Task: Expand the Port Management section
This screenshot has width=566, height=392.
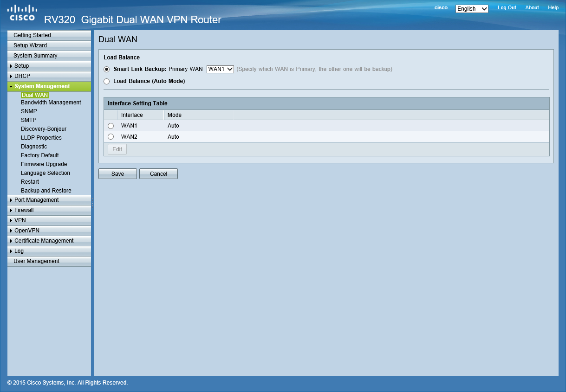Action: (x=49, y=200)
